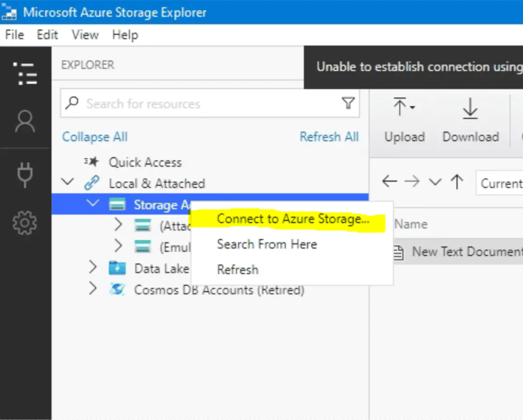Collapse the Local & Attached tree node
The image size is (523, 420).
[68, 183]
